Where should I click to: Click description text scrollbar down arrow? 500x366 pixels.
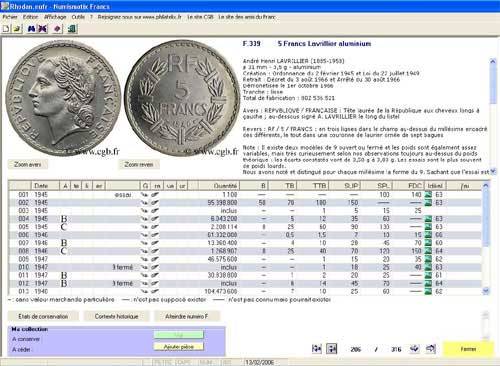coord(493,171)
